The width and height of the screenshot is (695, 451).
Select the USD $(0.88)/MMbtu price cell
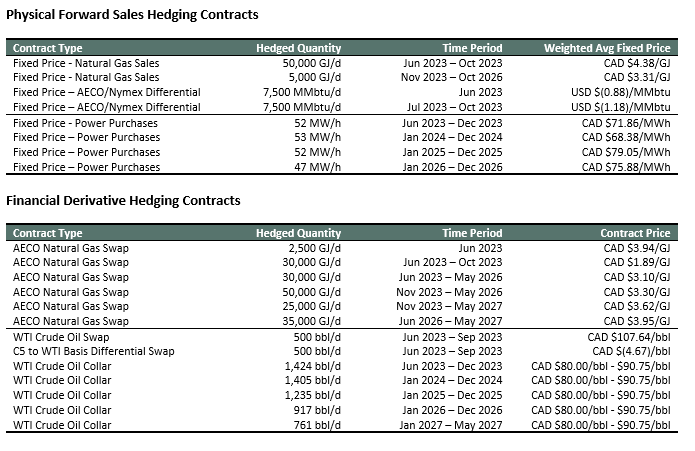coord(621,92)
